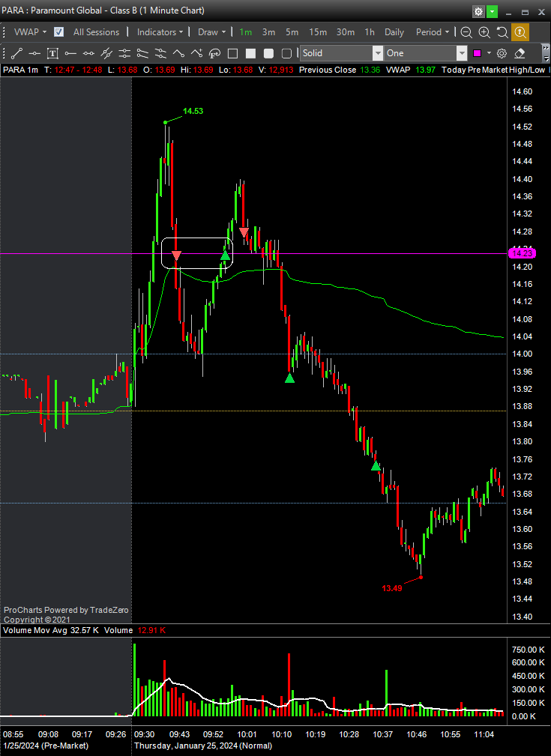The height and width of the screenshot is (756, 551).
Task: Switch to the 1m timeframe
Action: [x=246, y=32]
